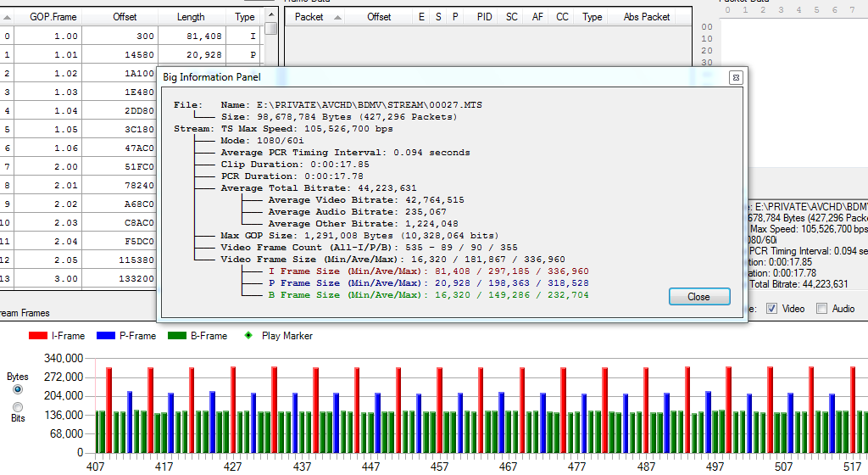Click the E column header
Image resolution: width=868 pixels, height=475 pixels.
click(x=421, y=17)
